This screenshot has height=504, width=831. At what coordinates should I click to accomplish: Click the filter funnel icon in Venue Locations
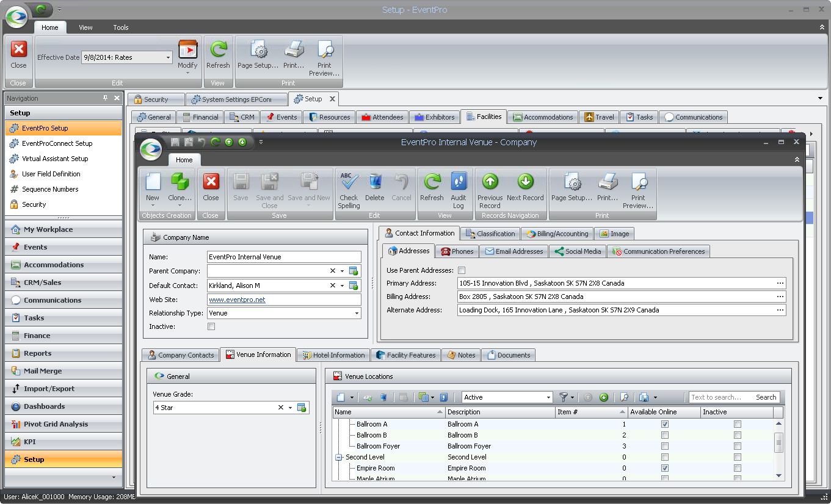click(564, 397)
